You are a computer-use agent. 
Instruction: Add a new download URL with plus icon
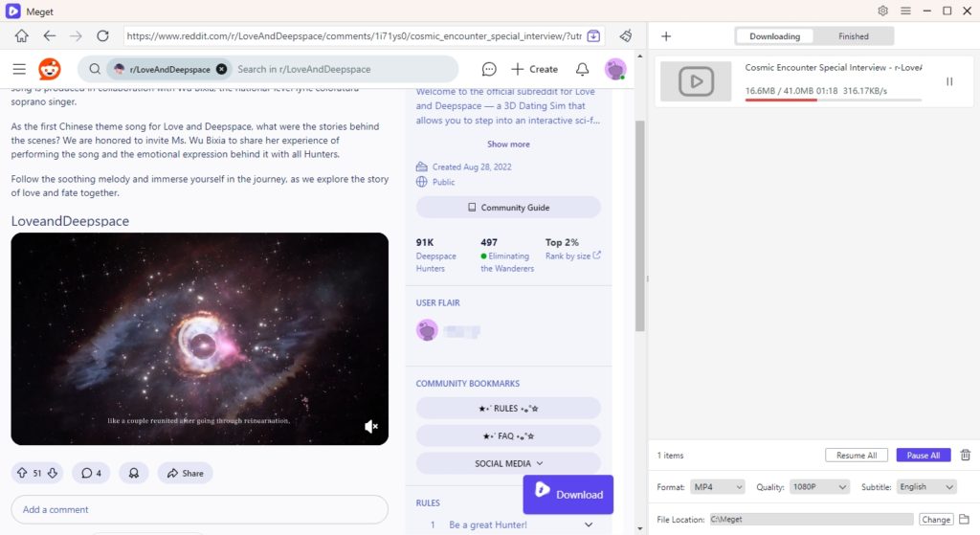click(666, 36)
